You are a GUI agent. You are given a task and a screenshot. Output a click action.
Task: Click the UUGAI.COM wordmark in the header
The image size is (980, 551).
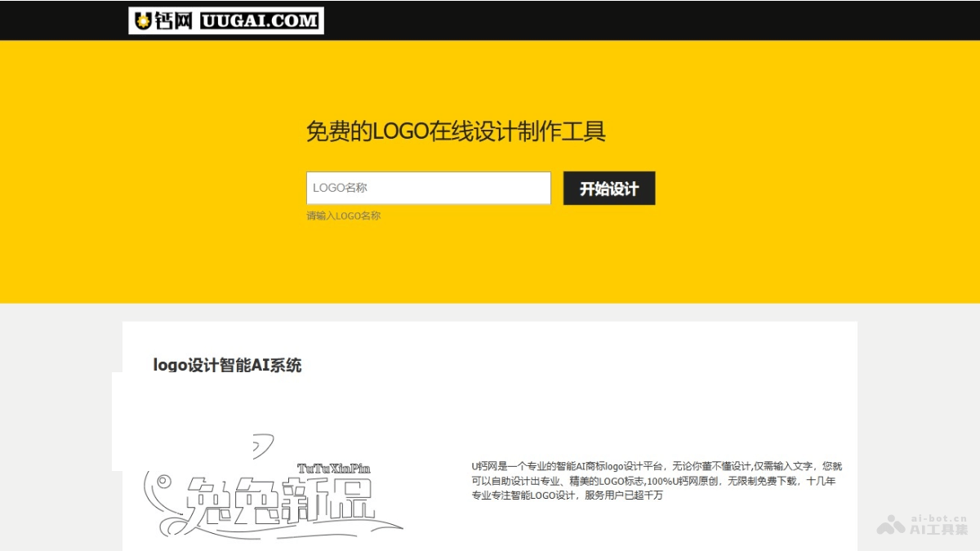click(260, 20)
